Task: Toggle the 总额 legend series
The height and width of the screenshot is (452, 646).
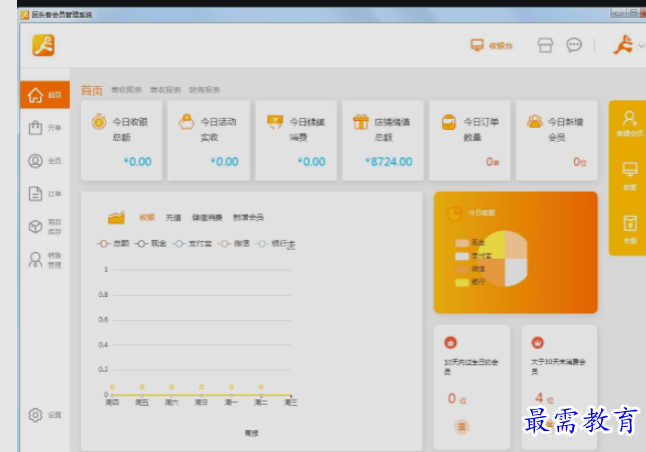Action: point(113,244)
